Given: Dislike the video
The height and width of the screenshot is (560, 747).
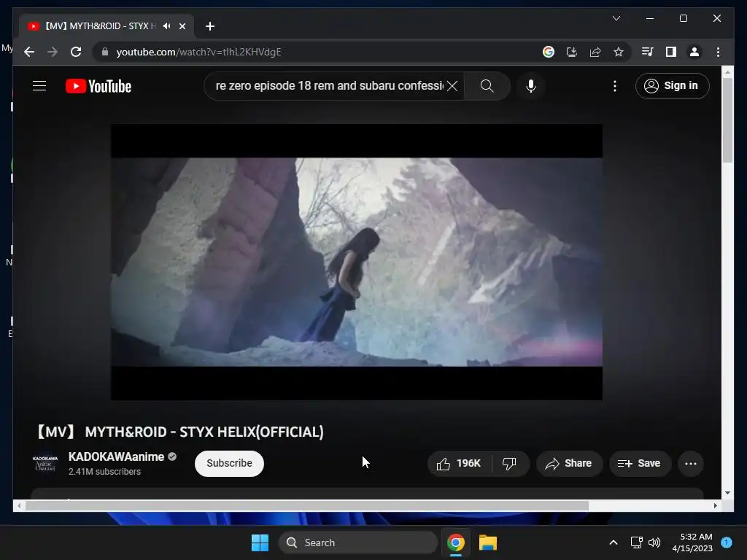Looking at the screenshot, I should [510, 463].
